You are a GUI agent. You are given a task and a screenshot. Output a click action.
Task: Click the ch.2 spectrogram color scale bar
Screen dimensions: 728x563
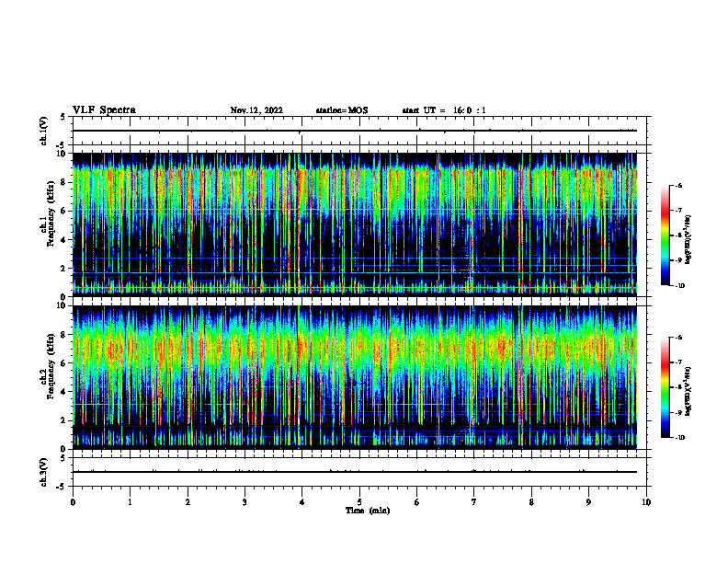point(665,387)
